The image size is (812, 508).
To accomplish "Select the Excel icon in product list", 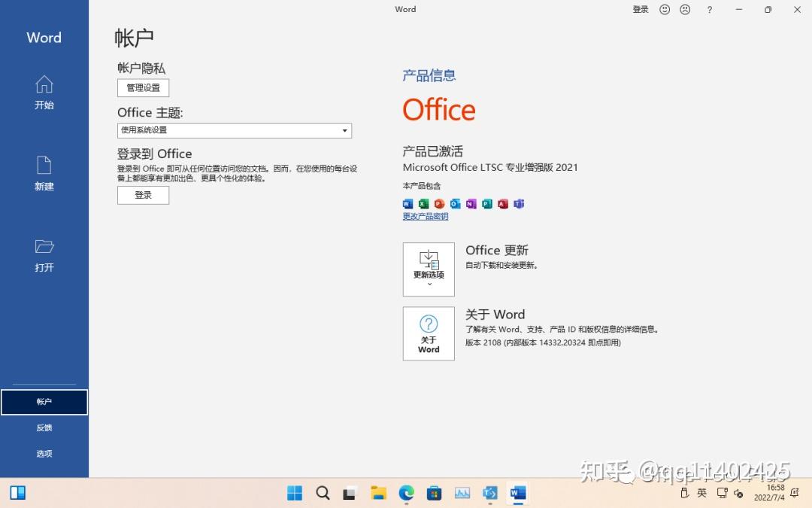I will [x=423, y=203].
